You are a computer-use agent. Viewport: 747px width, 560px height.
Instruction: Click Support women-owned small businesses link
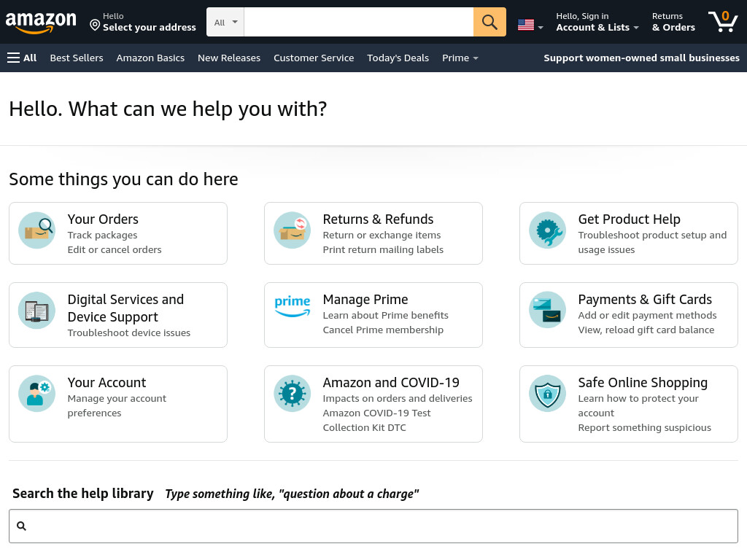click(641, 58)
